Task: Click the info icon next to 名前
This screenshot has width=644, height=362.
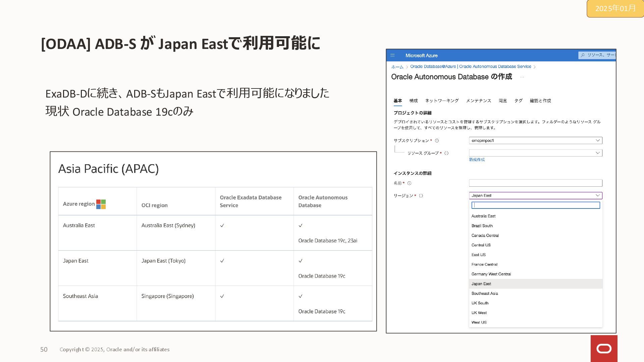Action: pyautogui.click(x=409, y=183)
